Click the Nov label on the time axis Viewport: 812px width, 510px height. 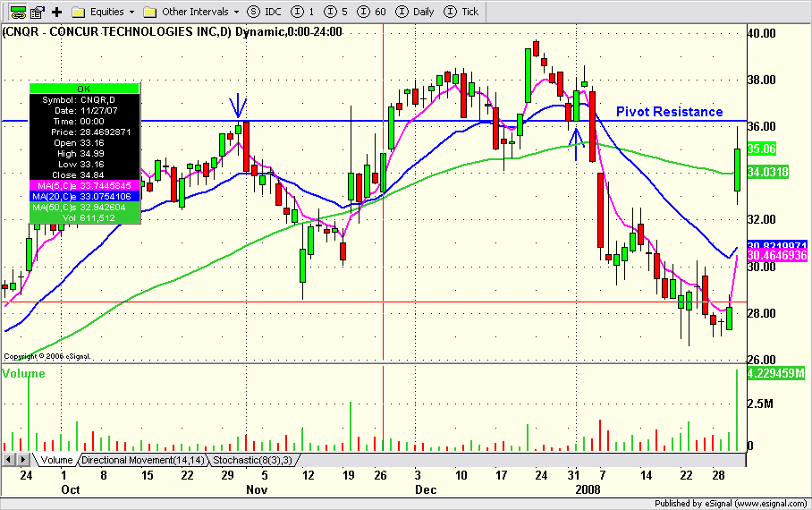point(257,489)
